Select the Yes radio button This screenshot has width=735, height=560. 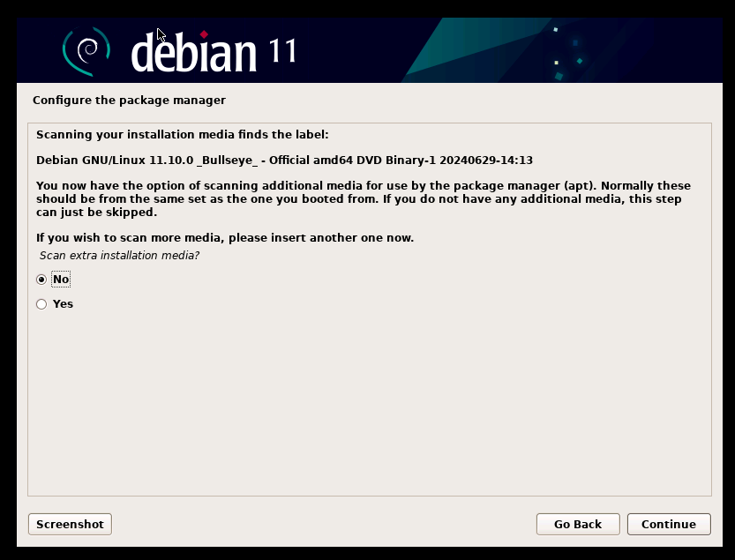41,304
